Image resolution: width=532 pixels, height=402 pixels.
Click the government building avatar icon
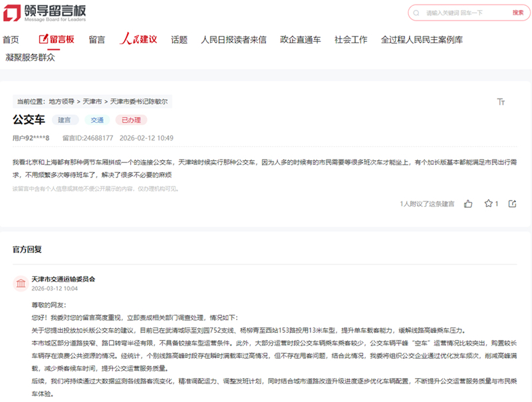[x=21, y=283]
